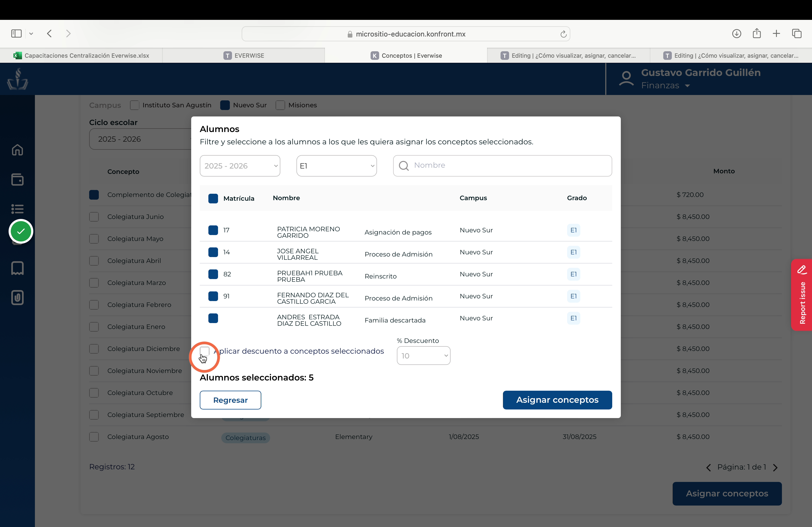Viewport: 812px width, 527px height.
Task: Open the home icon in left sidebar
Action: coord(17,150)
